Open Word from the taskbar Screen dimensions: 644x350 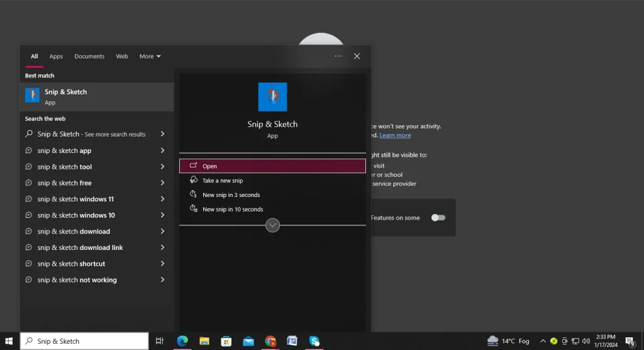click(292, 341)
